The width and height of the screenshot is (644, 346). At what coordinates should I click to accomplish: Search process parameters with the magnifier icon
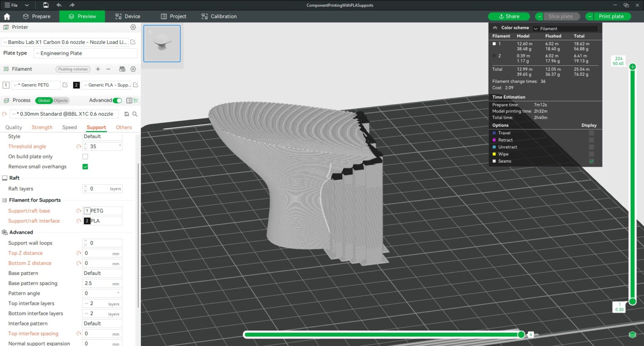tap(135, 114)
